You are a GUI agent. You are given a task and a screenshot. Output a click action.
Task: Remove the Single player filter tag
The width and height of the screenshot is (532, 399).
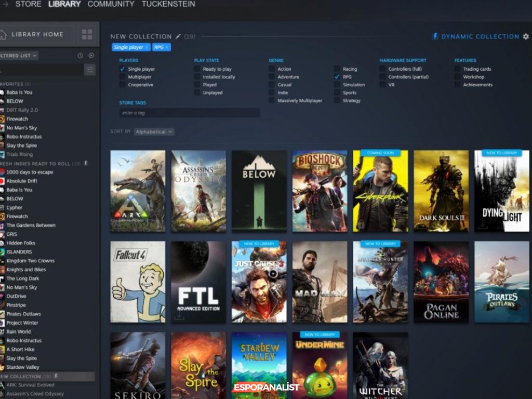pyautogui.click(x=147, y=47)
